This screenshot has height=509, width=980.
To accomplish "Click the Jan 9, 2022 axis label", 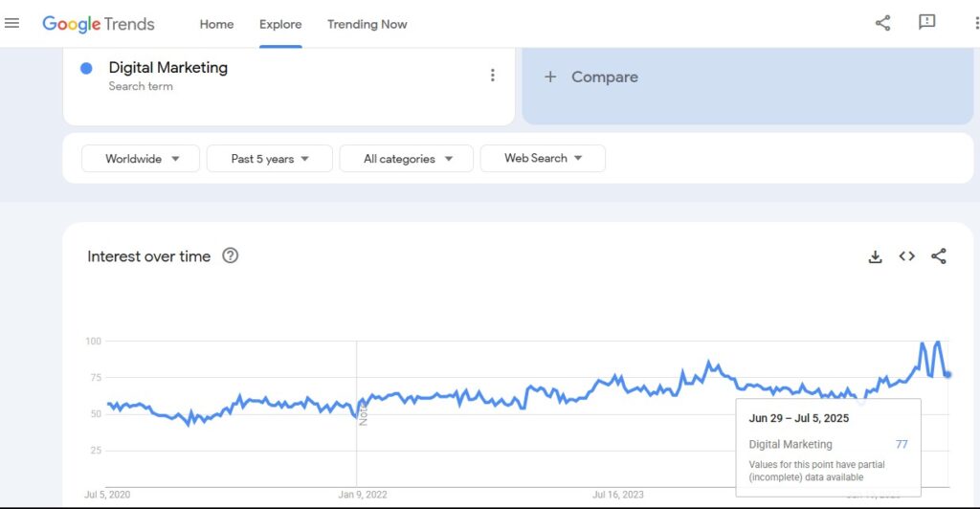I will [x=363, y=495].
